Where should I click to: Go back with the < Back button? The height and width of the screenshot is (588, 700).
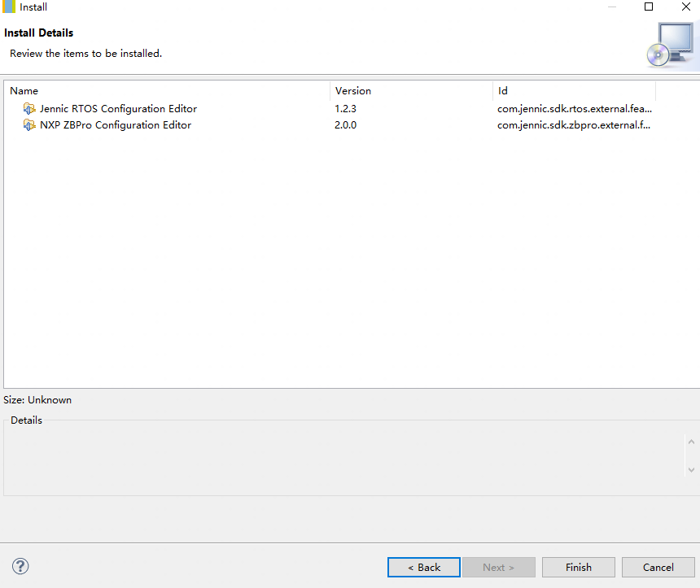point(423,567)
